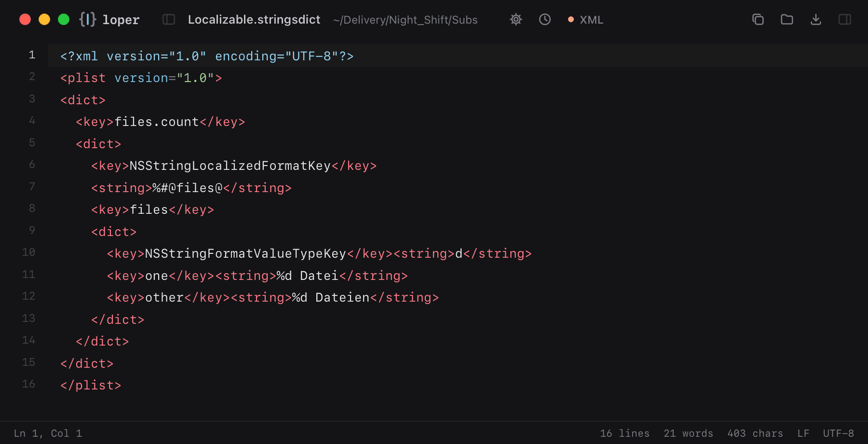This screenshot has height=444, width=868.
Task: Click the Ln 1, Col 1 cursor position
Action: coord(48,433)
